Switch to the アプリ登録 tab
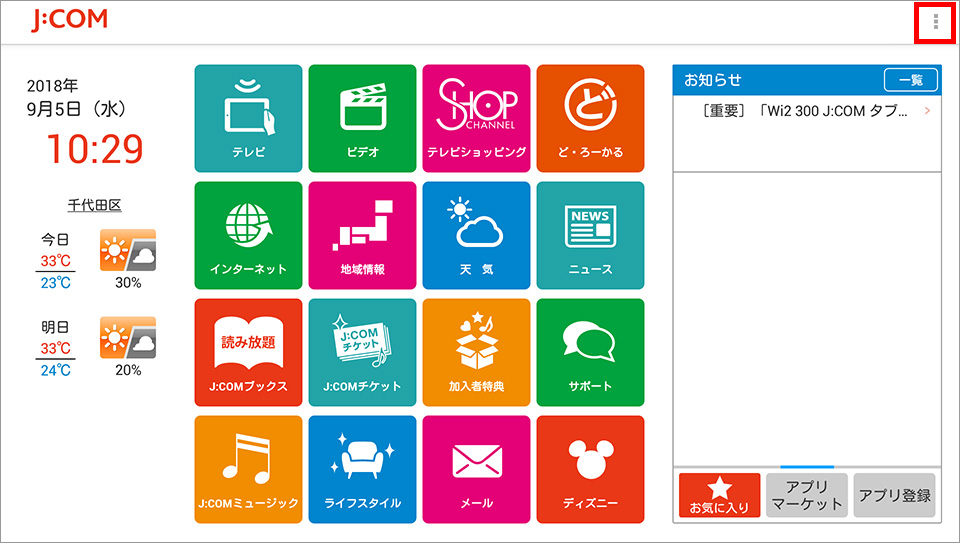The width and height of the screenshot is (960, 543). tap(894, 495)
